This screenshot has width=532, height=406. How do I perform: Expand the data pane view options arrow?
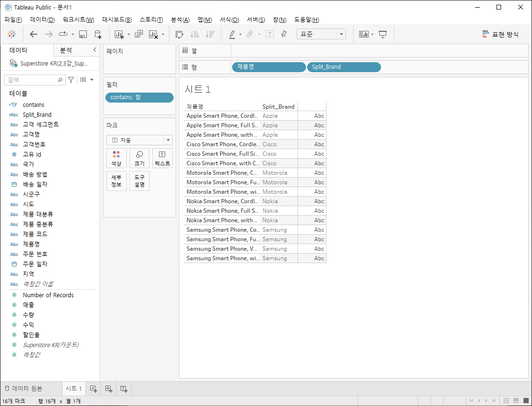point(92,80)
